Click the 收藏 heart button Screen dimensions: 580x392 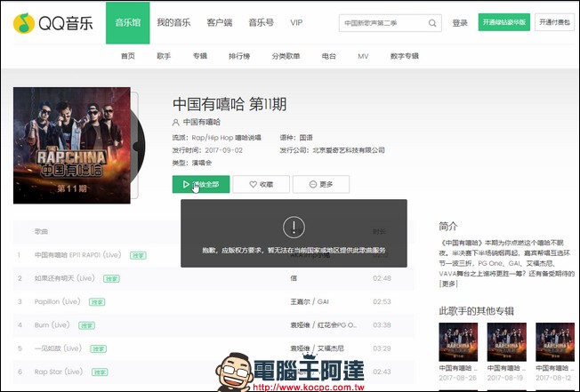pyautogui.click(x=261, y=184)
